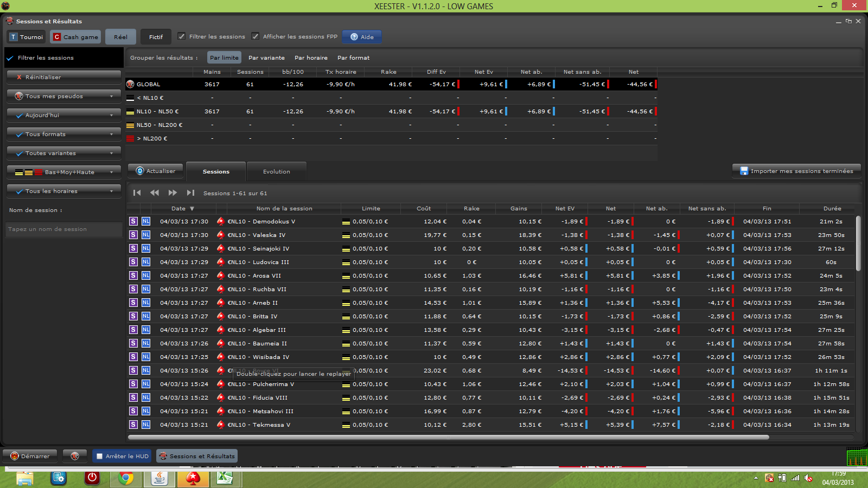Click the sessions list vertical scrollbar
868x488 pixels.
point(858,243)
